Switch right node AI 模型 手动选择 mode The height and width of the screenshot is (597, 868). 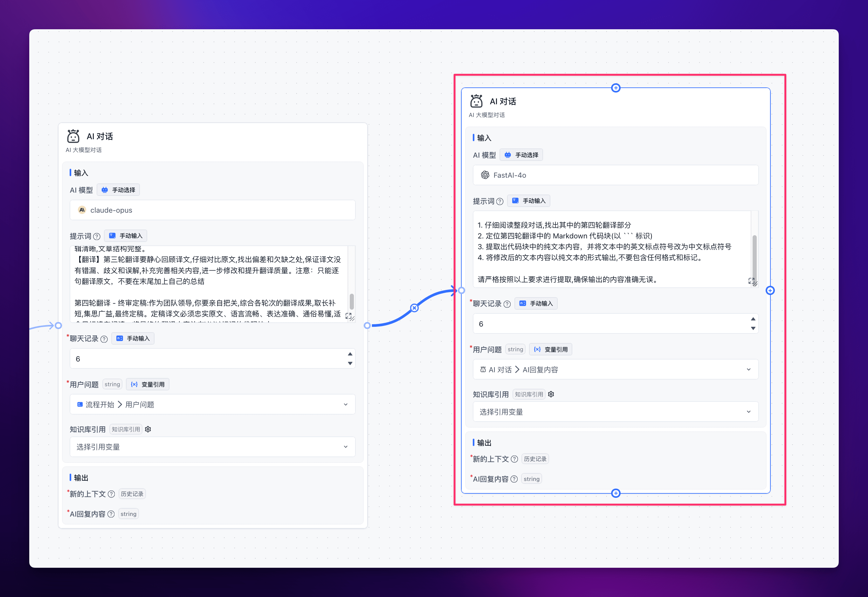click(521, 155)
